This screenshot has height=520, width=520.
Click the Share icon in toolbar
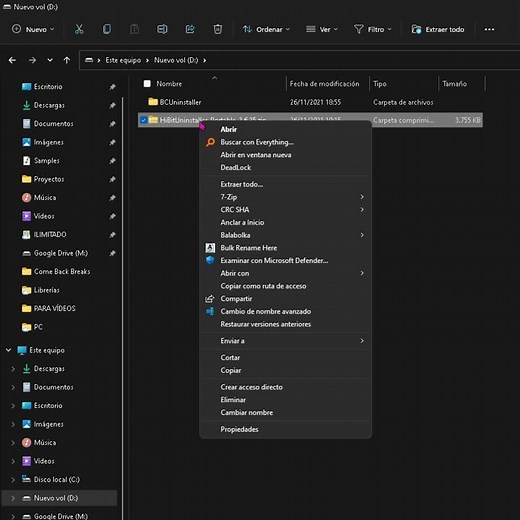(190, 29)
